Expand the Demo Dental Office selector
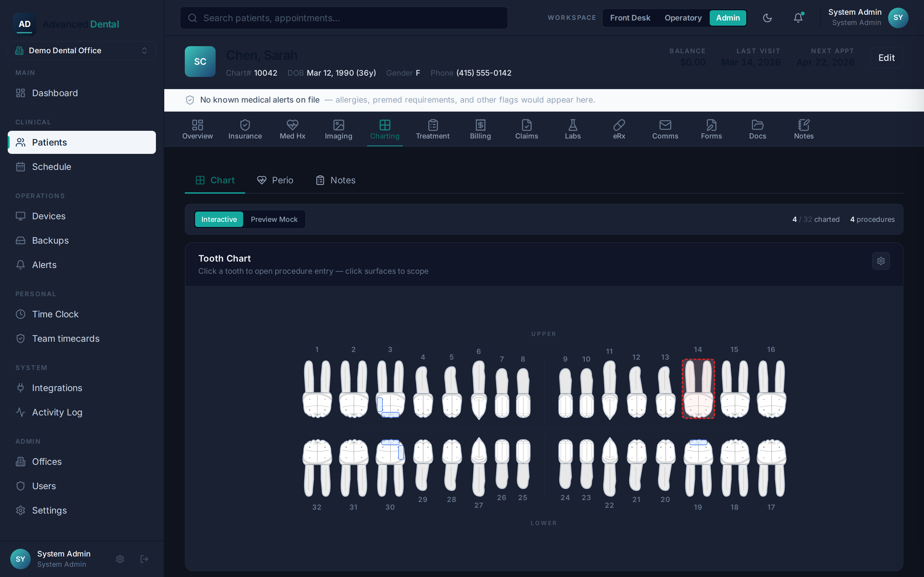 coord(82,51)
